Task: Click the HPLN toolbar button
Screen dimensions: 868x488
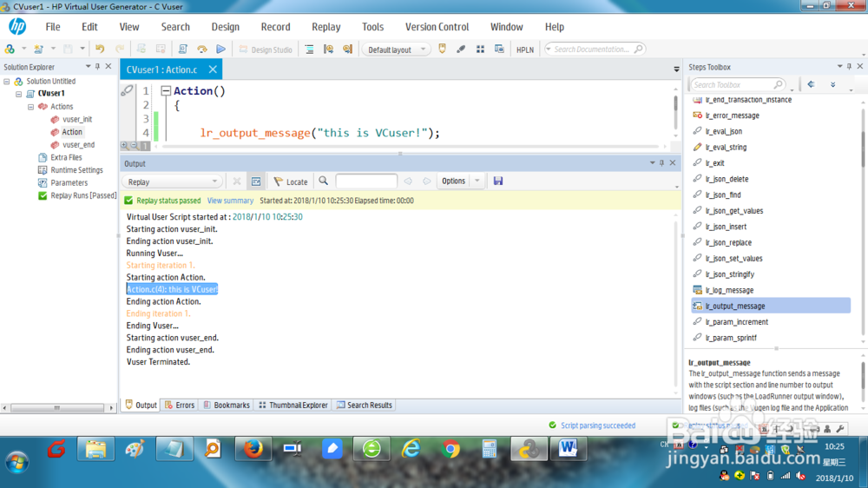Action: pos(525,49)
